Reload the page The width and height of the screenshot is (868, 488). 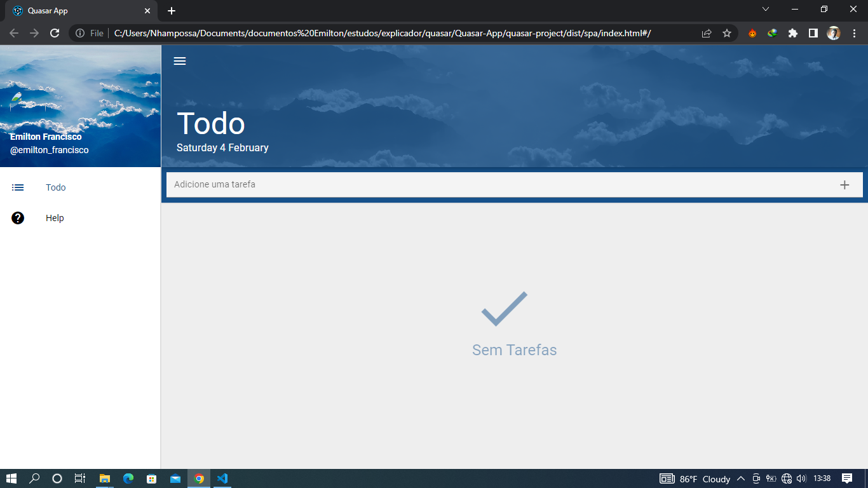(x=55, y=33)
